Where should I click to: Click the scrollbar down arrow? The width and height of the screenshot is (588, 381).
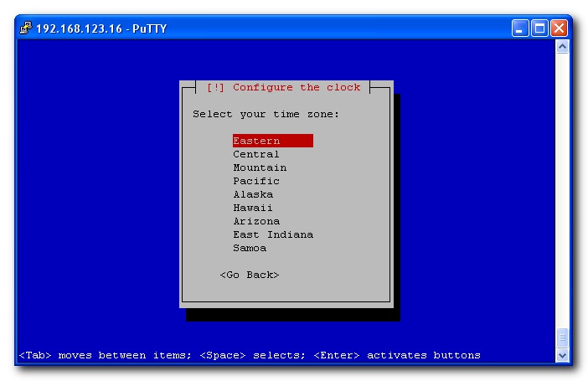(562, 356)
